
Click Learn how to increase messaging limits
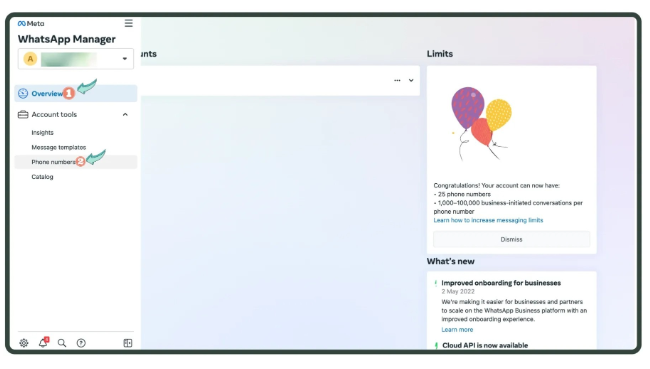488,220
